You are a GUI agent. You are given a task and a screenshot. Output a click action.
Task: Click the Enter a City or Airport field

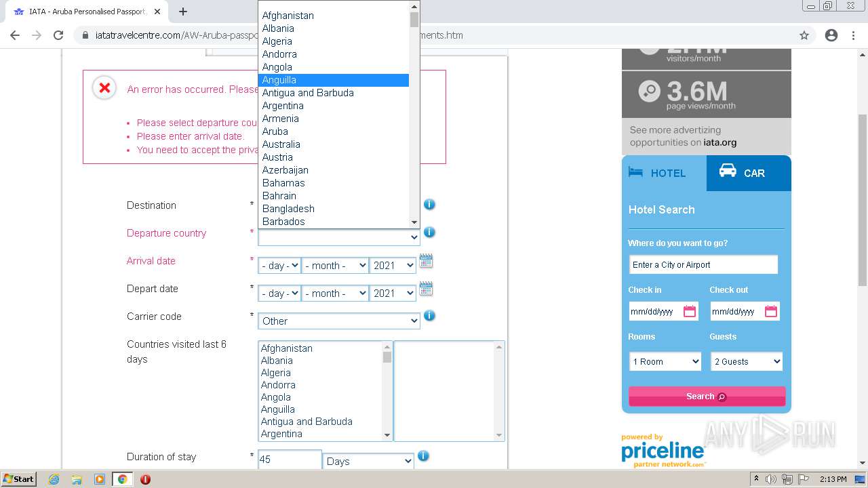coord(703,265)
